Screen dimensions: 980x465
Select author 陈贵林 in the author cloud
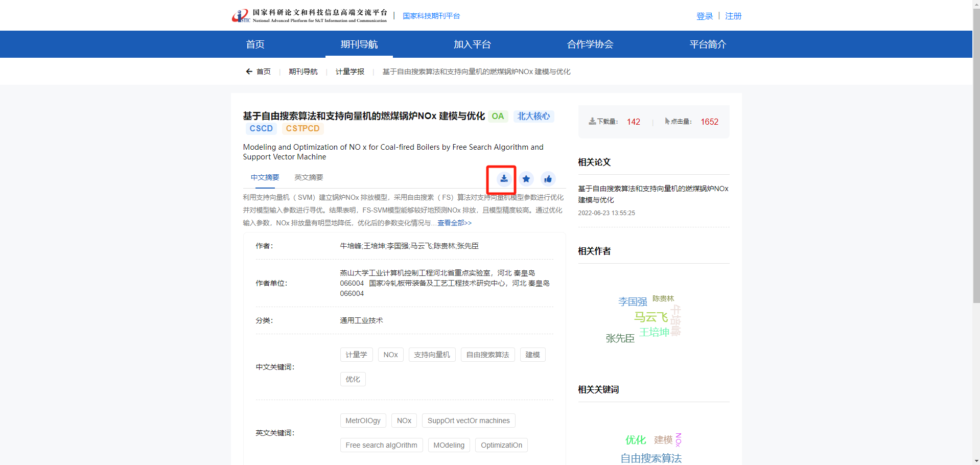663,298
